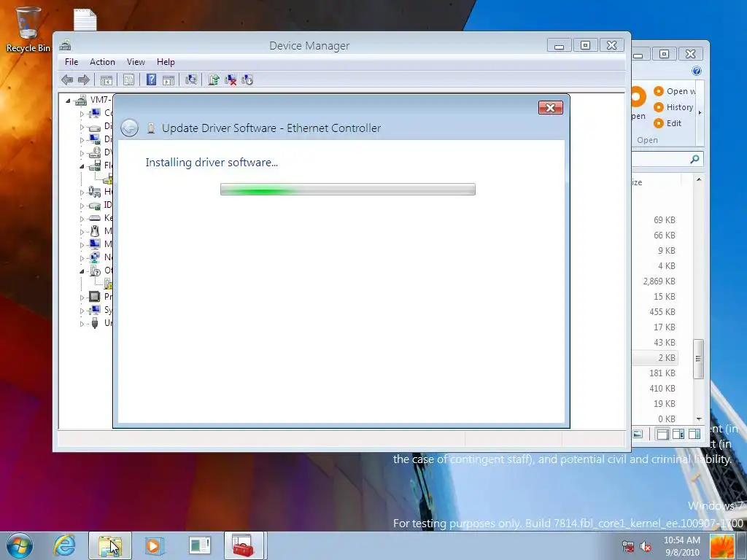747x560 pixels.
Task: Select the highlighted 2 KB row in Explorer
Action: coord(656,357)
